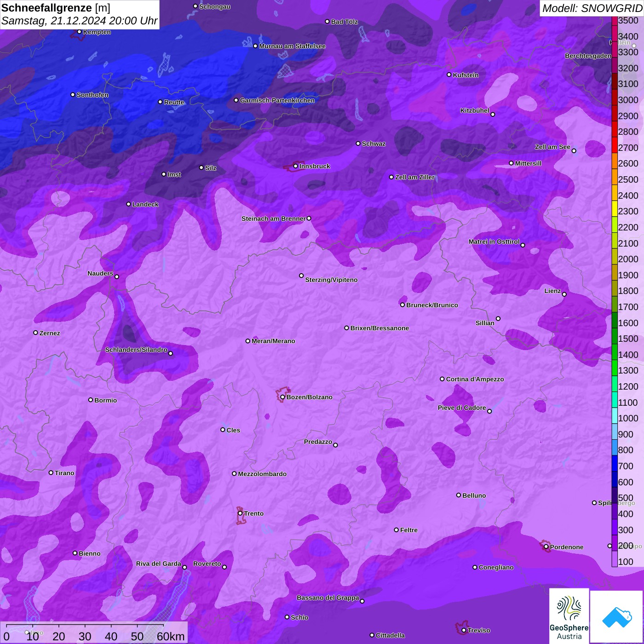Image resolution: width=644 pixels, height=644 pixels.
Task: Click the Treviso city marker
Action: coord(464,630)
